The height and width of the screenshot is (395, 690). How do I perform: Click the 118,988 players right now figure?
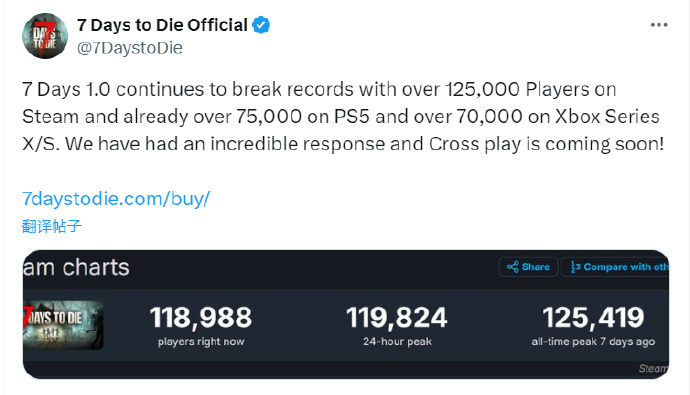tap(201, 318)
